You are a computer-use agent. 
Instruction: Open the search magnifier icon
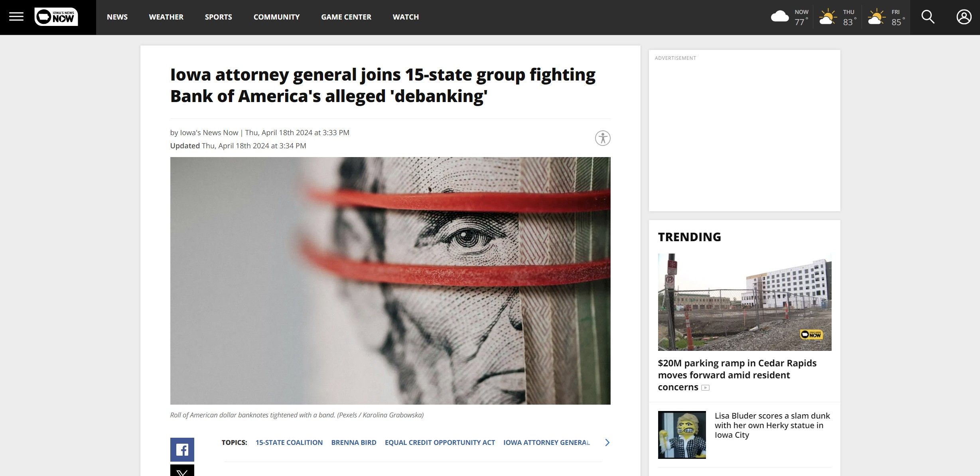(928, 17)
